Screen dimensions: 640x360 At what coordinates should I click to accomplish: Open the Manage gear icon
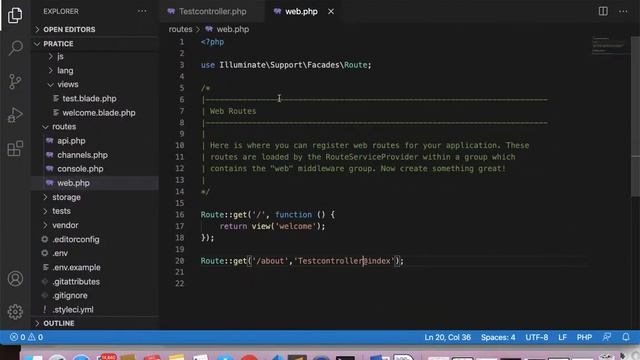[15, 312]
